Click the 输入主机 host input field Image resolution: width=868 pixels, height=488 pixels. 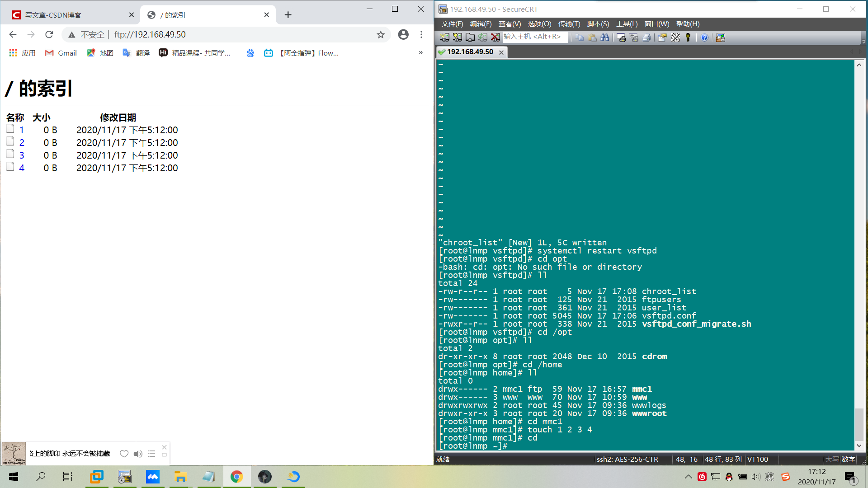coord(535,37)
